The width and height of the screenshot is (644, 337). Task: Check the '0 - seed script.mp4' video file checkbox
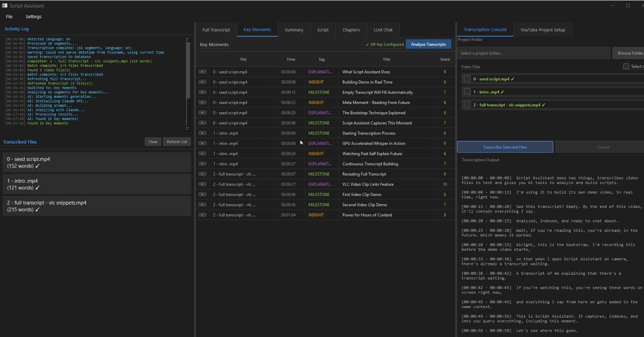click(467, 79)
